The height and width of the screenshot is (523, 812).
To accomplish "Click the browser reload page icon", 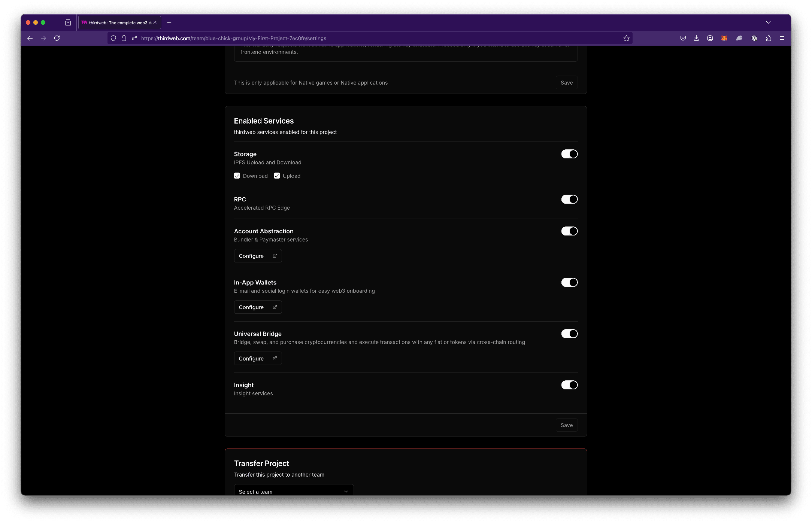I will 57,38.
